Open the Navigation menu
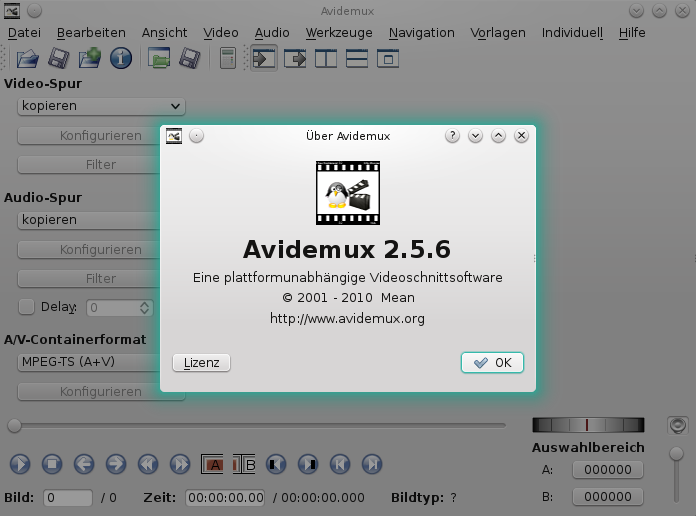This screenshot has height=516, width=696. [x=422, y=33]
